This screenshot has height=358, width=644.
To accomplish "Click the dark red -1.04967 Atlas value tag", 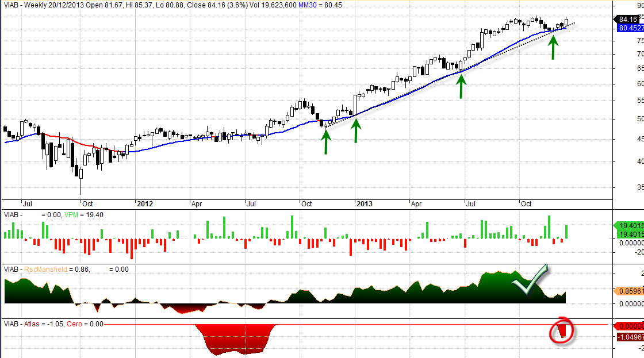I will (x=631, y=337).
